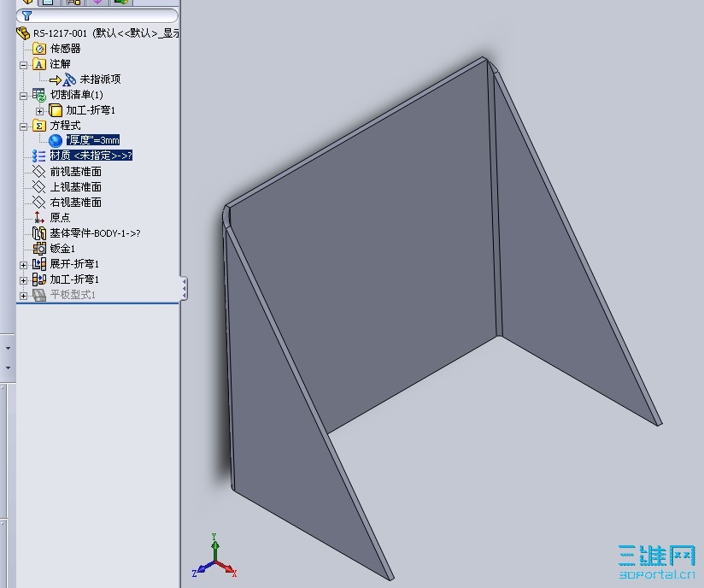Click the 原点 origin icon
The width and height of the screenshot is (704, 588).
[39, 217]
